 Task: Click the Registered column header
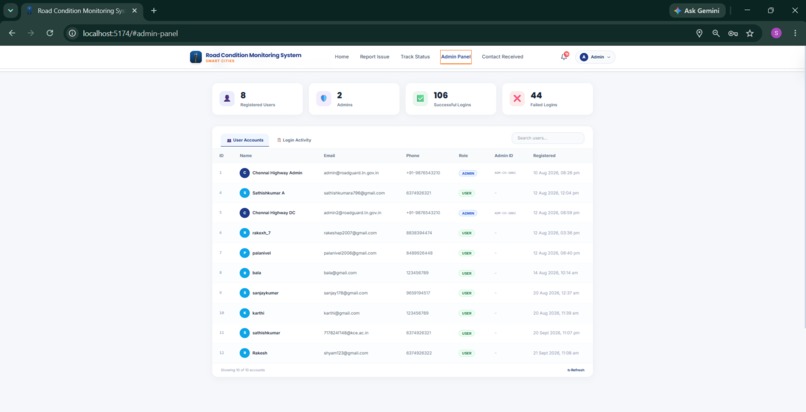tap(544, 156)
